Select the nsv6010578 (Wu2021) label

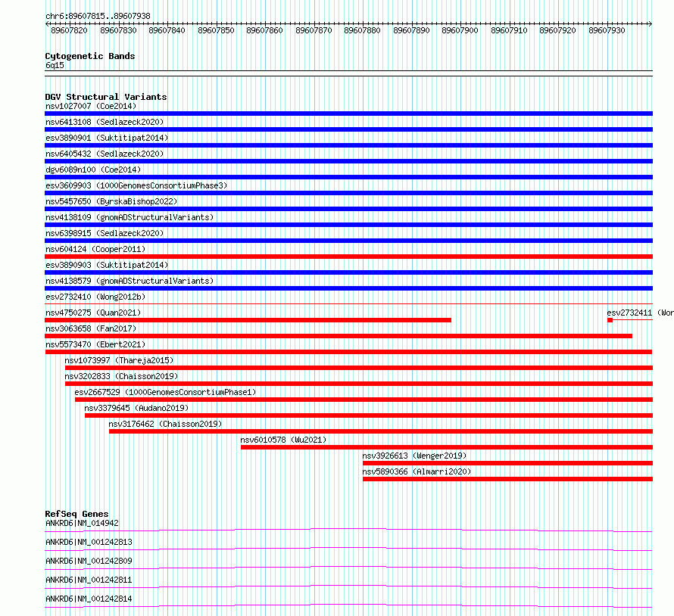click(x=283, y=440)
